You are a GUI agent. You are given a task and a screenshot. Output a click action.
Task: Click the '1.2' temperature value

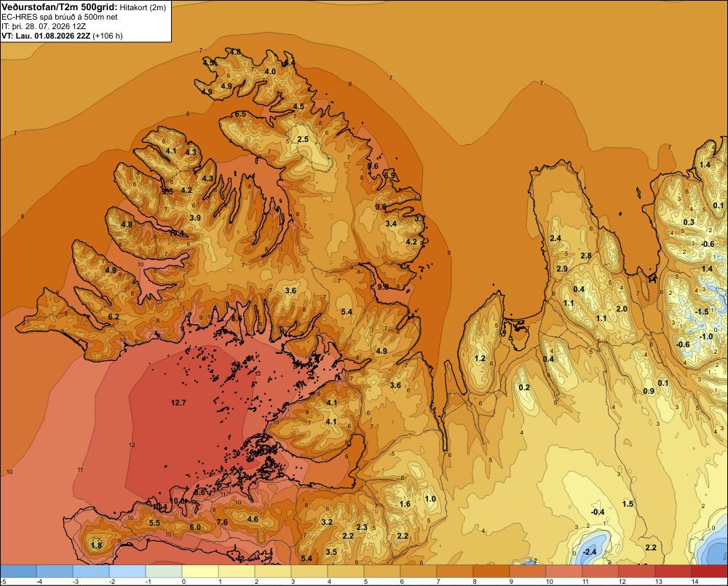pyautogui.click(x=480, y=358)
